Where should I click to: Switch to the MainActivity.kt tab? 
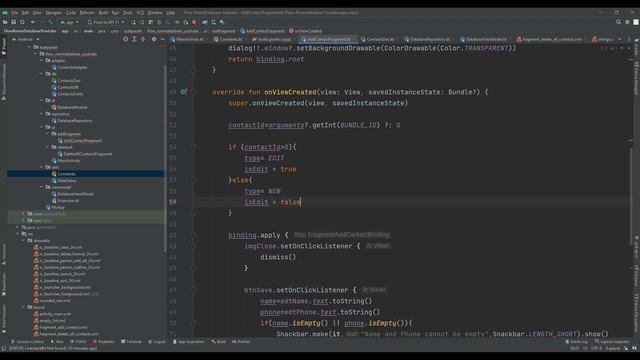coord(187,40)
